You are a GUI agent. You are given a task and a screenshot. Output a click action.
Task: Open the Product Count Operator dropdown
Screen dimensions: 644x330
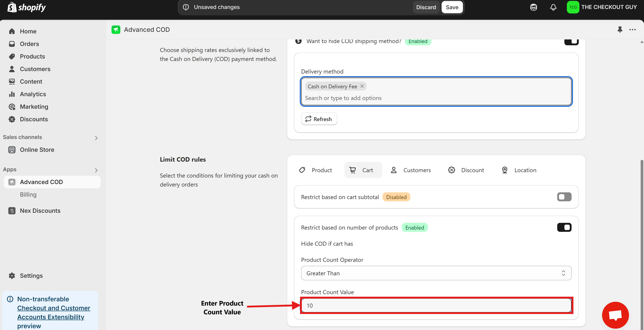436,273
